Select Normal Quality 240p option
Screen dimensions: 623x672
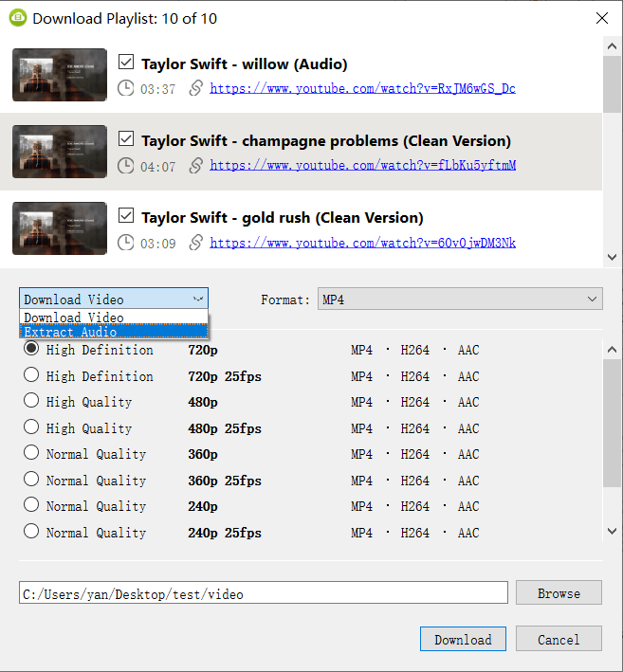point(31,505)
